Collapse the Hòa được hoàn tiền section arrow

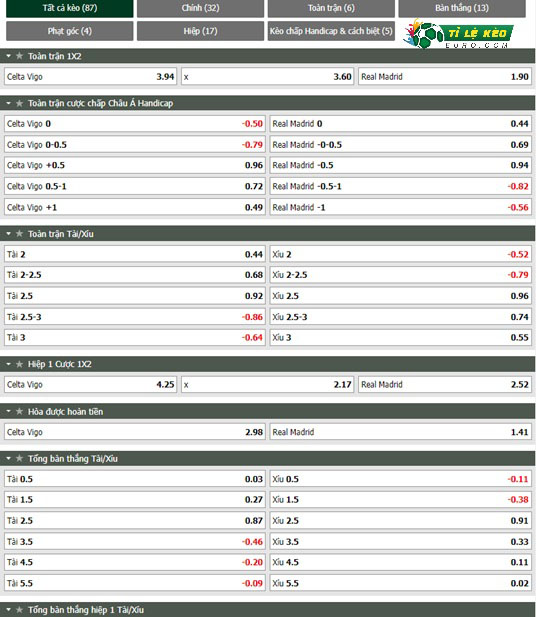8,412
